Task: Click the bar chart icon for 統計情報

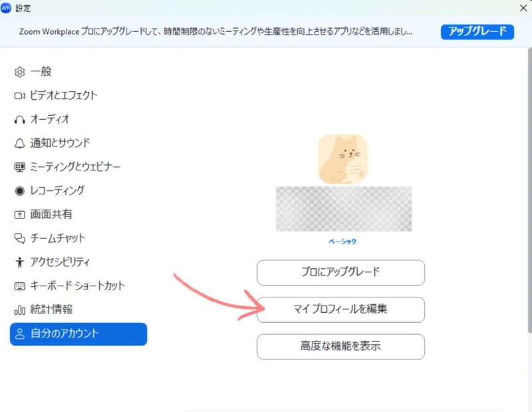Action: pos(19,310)
